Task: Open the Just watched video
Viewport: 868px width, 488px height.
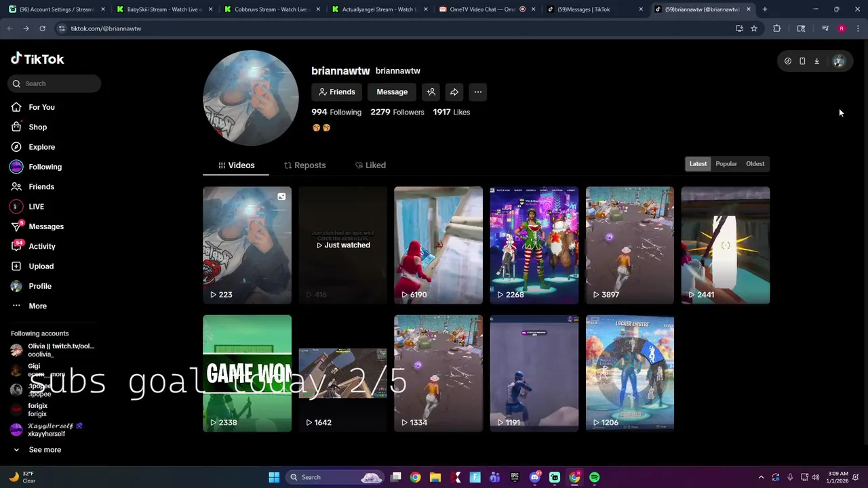Action: (342, 245)
